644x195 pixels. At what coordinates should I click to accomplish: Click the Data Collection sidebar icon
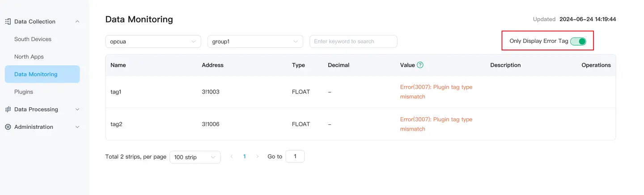click(8, 21)
